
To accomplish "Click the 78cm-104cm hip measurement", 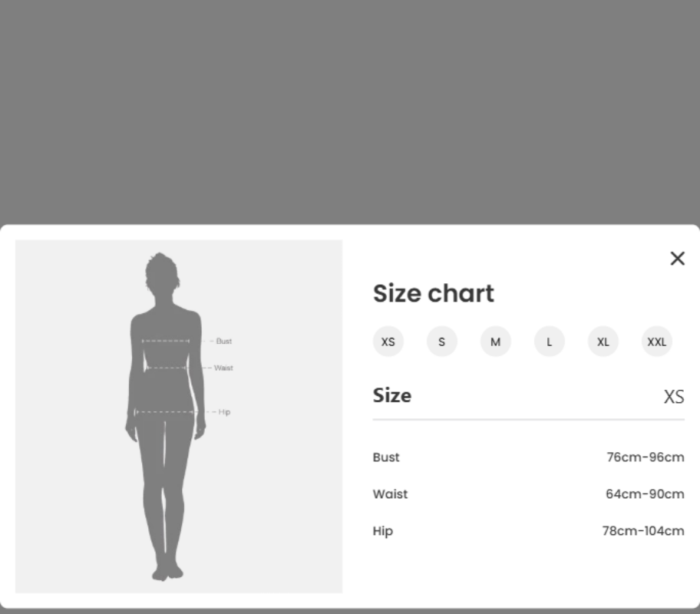I will [x=642, y=531].
